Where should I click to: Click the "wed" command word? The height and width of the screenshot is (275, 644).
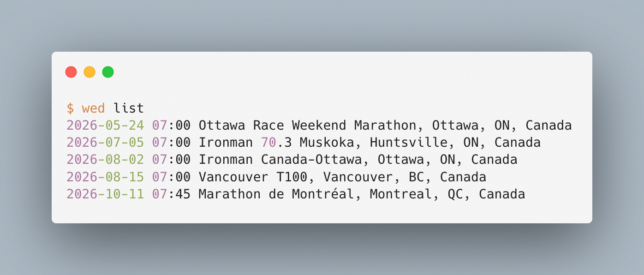[93, 108]
